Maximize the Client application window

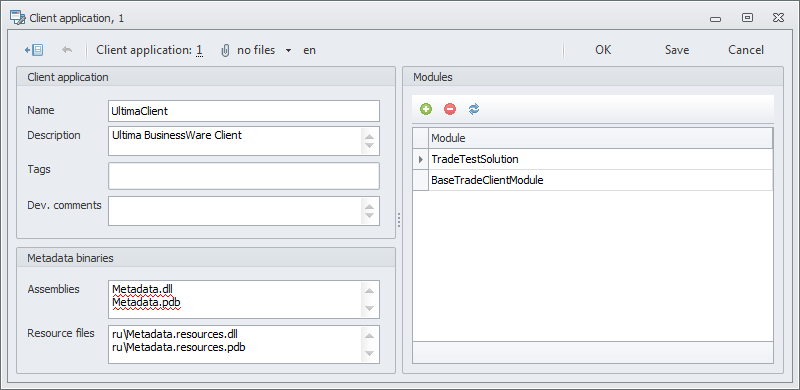tap(747, 18)
